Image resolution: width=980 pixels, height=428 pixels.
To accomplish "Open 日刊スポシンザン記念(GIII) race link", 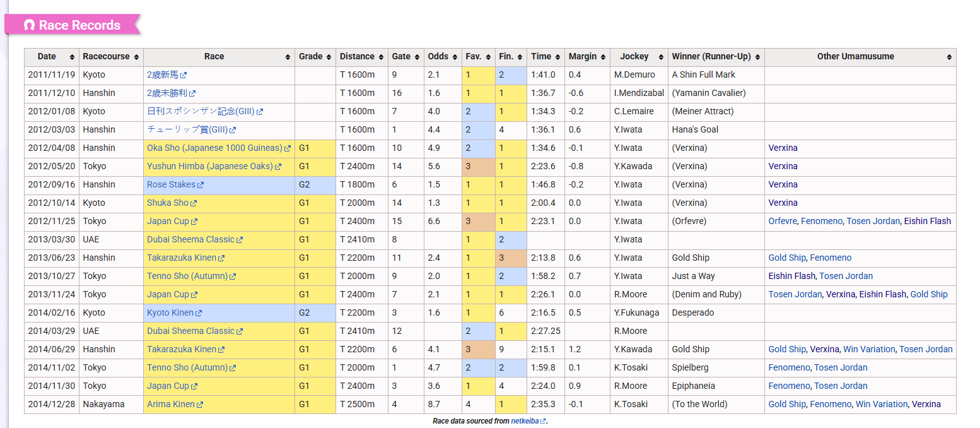I will pos(205,111).
